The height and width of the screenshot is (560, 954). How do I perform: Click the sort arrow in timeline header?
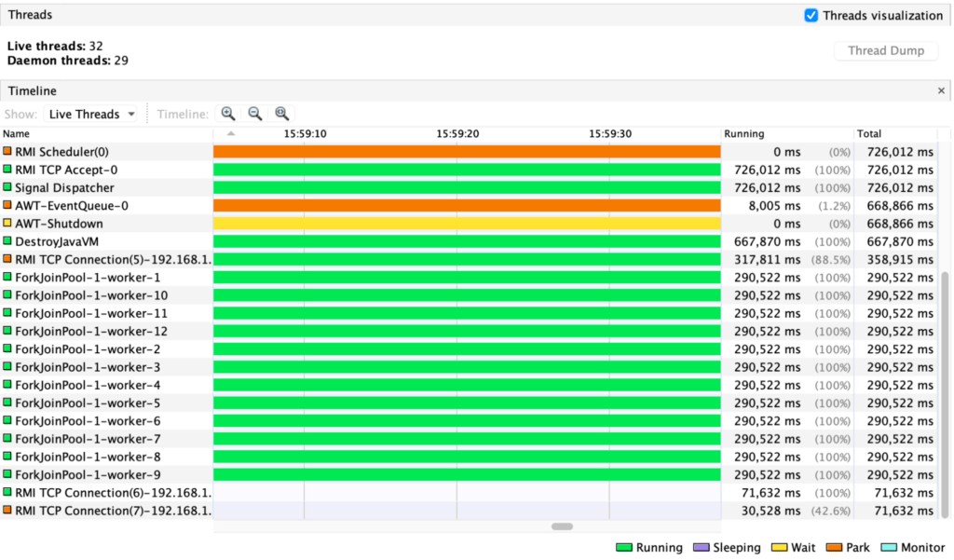[x=231, y=133]
